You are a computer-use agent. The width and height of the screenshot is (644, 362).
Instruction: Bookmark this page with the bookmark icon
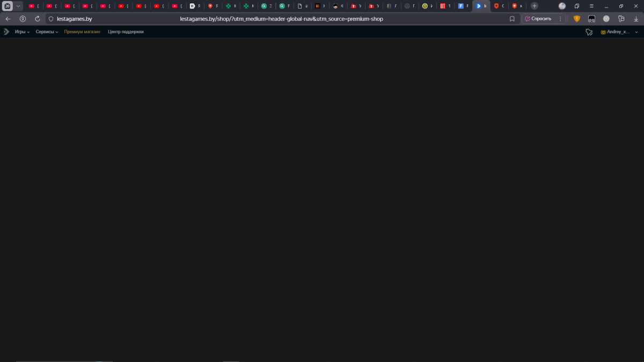(512, 19)
